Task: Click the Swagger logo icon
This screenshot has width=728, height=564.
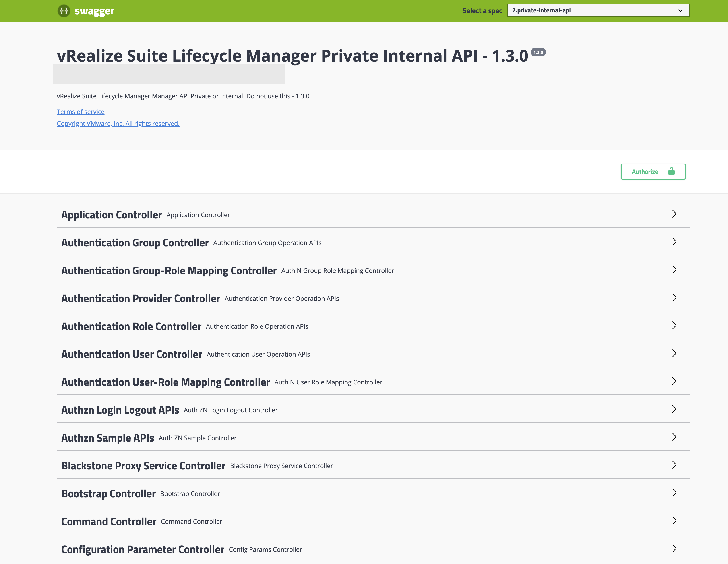Action: pos(64,11)
